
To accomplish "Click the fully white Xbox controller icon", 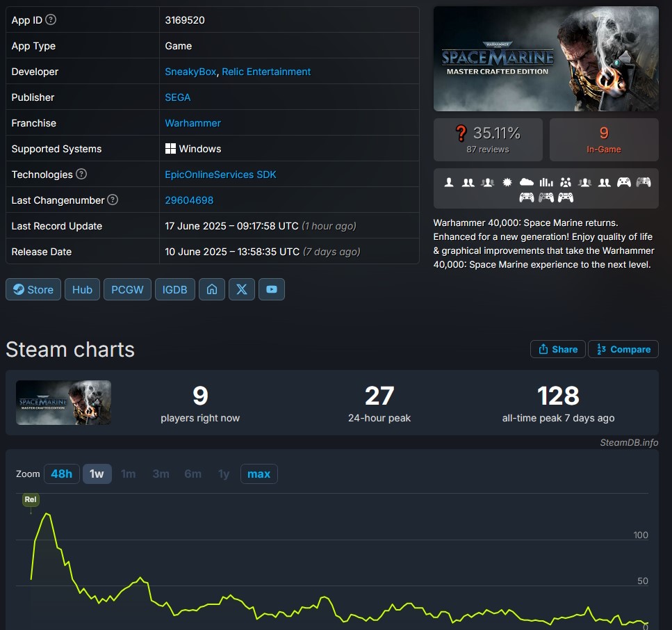I will pos(623,182).
